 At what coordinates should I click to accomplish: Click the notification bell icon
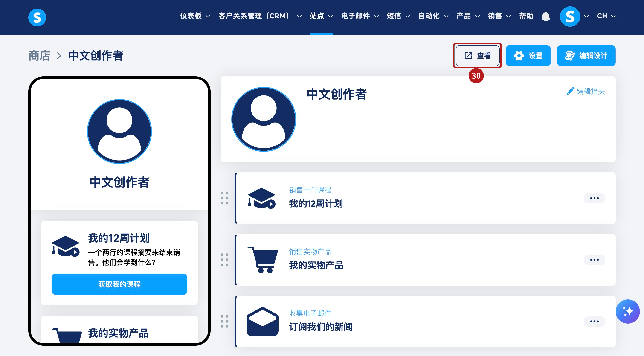pyautogui.click(x=545, y=17)
